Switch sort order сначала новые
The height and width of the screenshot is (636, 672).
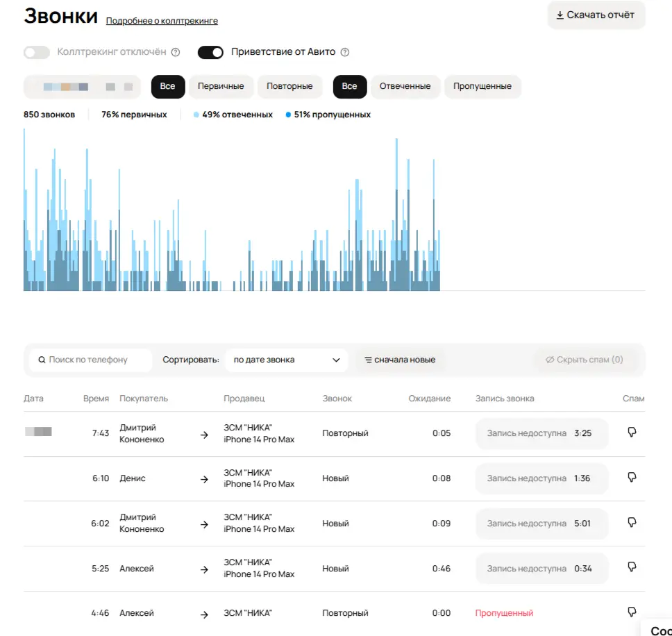pos(400,360)
